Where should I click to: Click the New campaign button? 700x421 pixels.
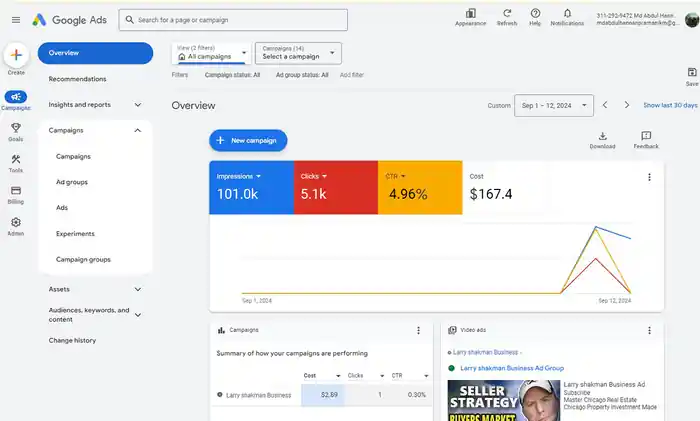pyautogui.click(x=248, y=141)
